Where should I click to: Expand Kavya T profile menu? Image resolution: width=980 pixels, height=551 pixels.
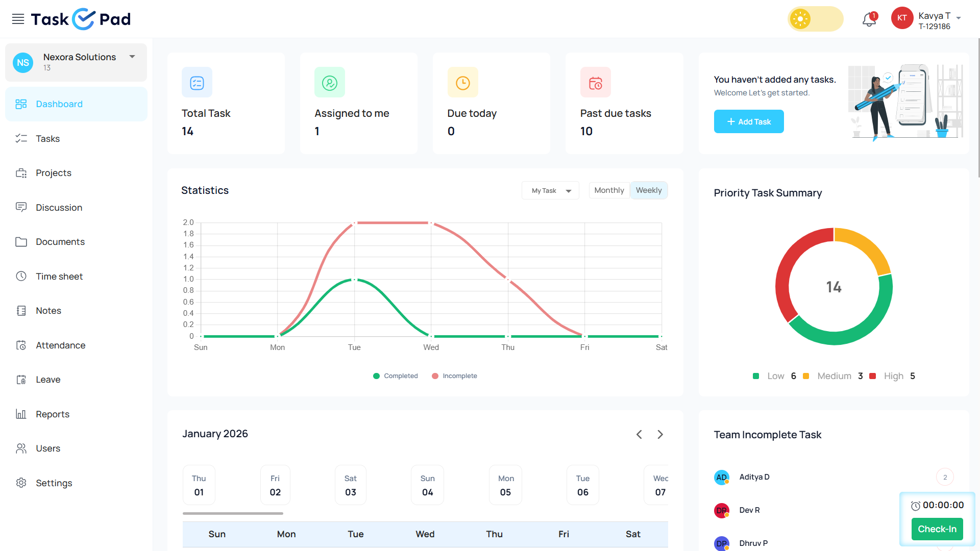pyautogui.click(x=959, y=18)
